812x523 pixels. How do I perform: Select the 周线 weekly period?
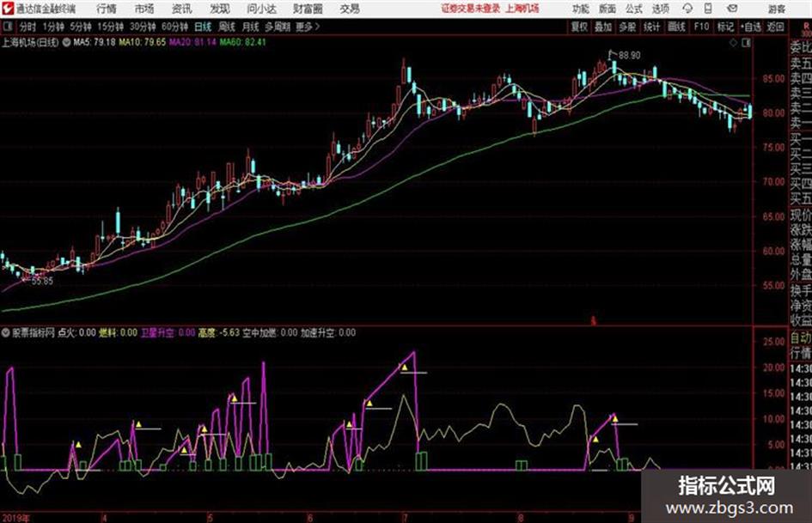[227, 27]
